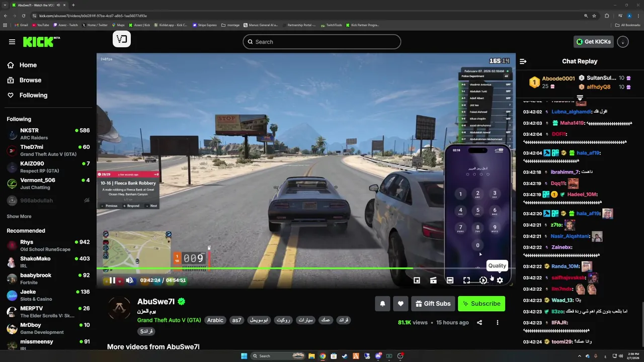Open NKSTR channel in Following
Image resolution: width=644 pixels, height=362 pixels.
pos(48,134)
